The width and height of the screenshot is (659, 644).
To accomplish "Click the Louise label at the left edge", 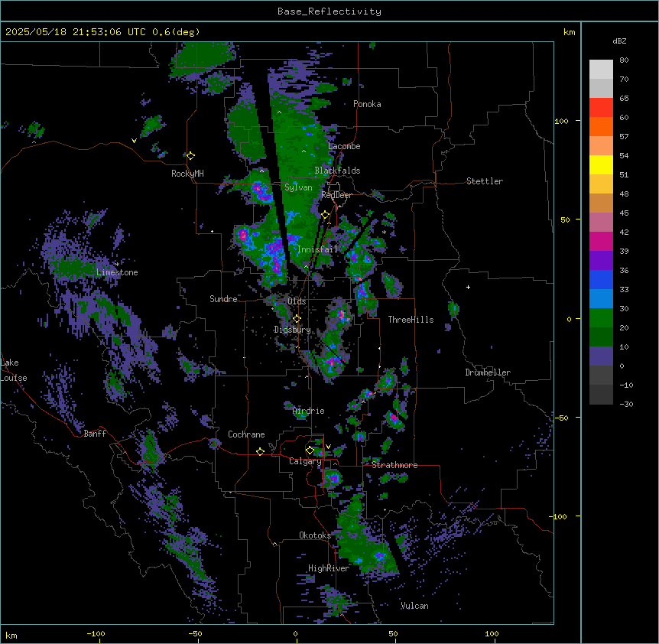I will pyautogui.click(x=14, y=378).
